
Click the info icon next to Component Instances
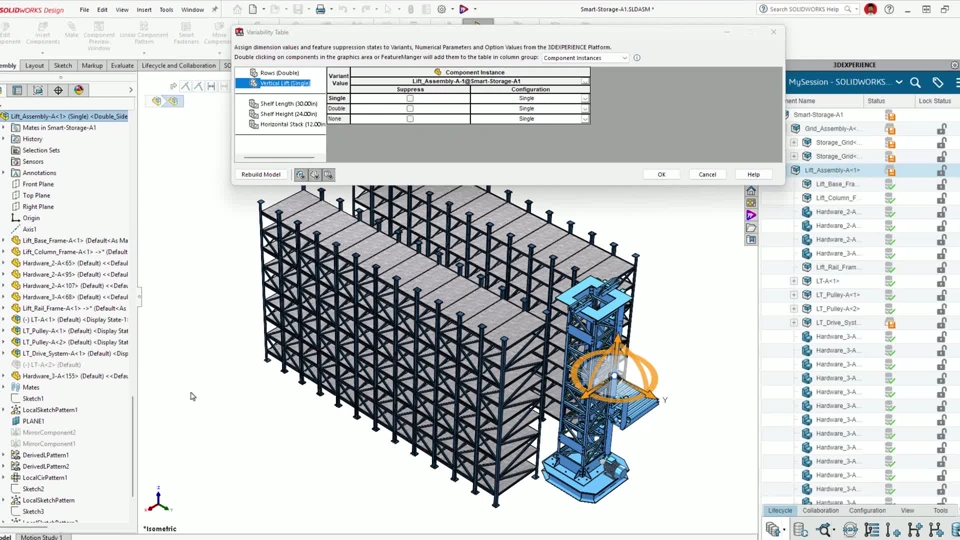click(637, 58)
